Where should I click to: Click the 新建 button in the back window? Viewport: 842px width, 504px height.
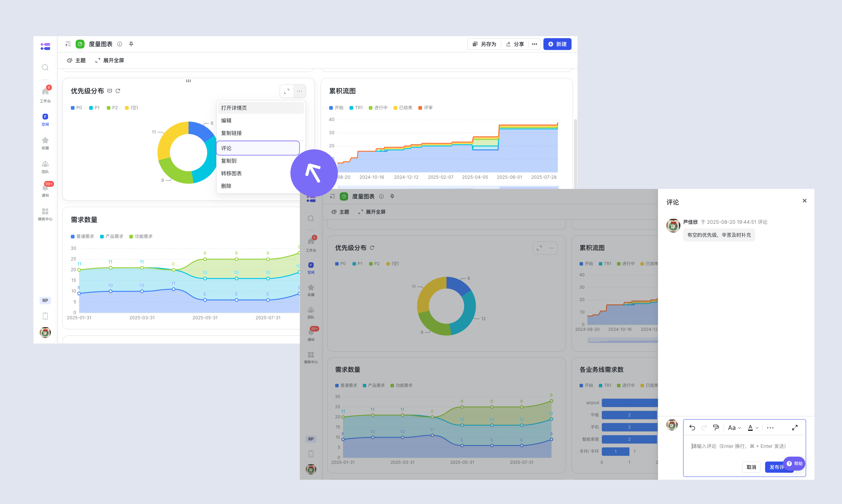click(557, 44)
